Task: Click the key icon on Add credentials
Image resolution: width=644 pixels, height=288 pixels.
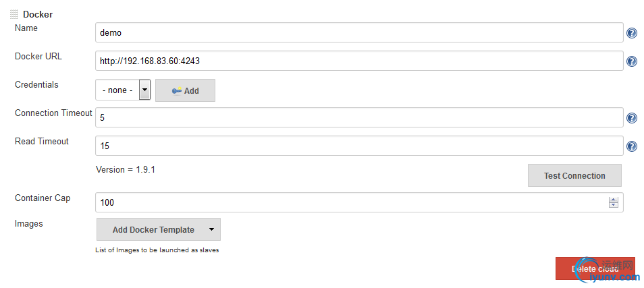Action: click(x=177, y=90)
